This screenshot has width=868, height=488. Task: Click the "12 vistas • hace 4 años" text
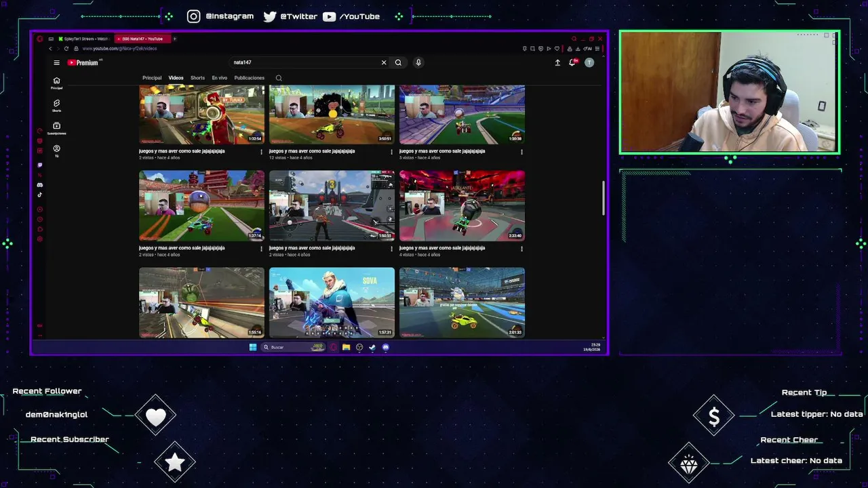[290, 158]
